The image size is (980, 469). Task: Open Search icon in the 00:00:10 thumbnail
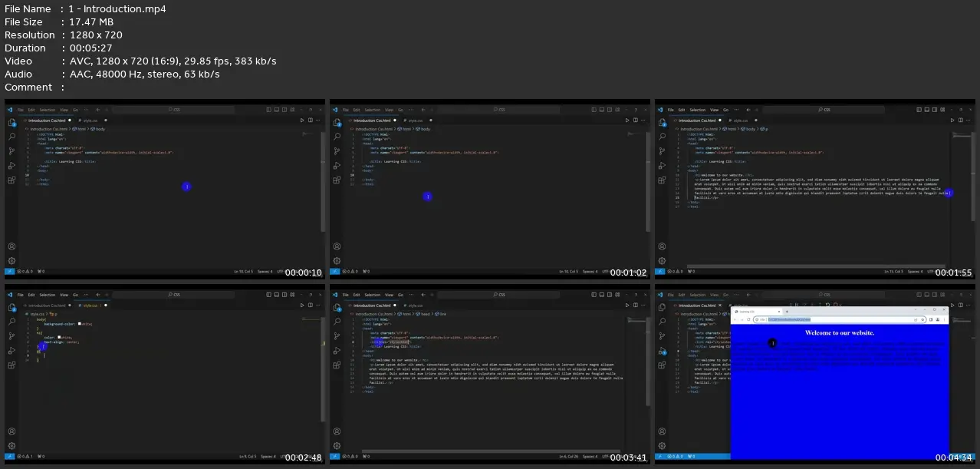12,137
